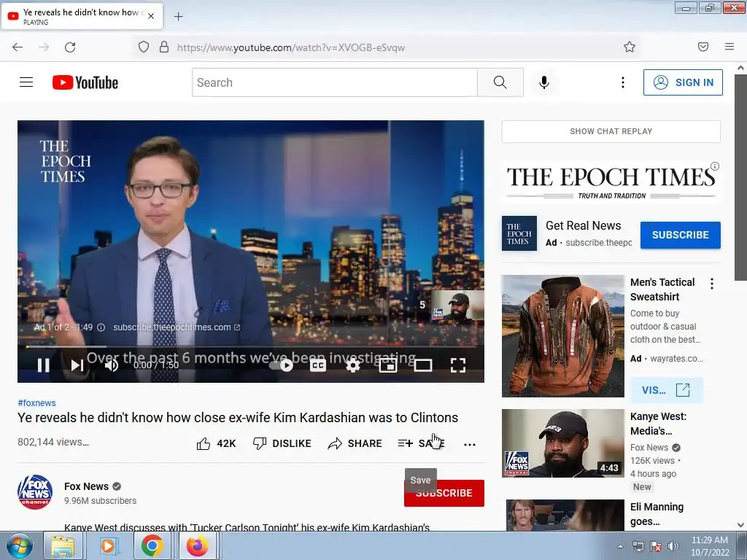Viewport: 747px width, 560px height.
Task: Open ad info icon next to timer
Action: (101, 327)
